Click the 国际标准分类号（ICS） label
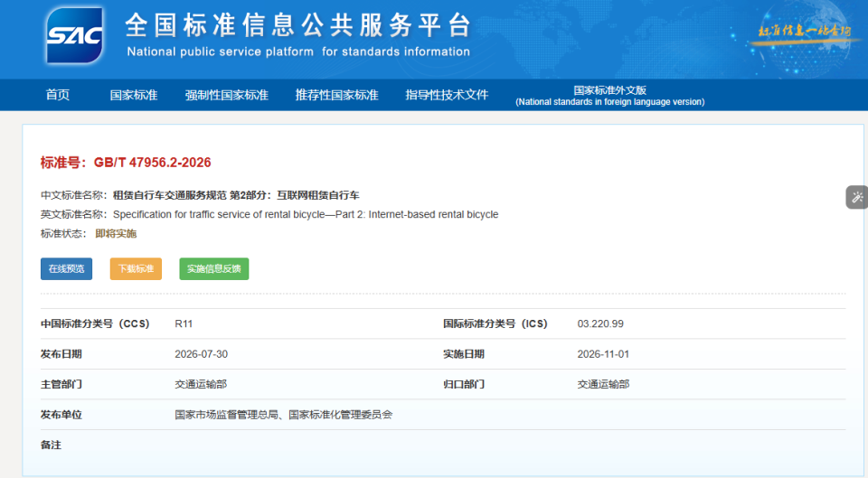The height and width of the screenshot is (478, 868). [x=495, y=324]
